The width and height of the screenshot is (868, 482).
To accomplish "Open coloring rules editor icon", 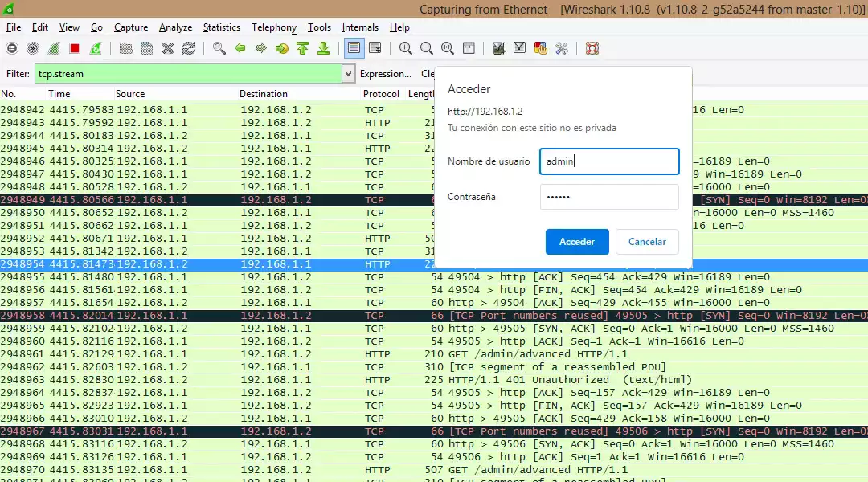I will [x=540, y=49].
